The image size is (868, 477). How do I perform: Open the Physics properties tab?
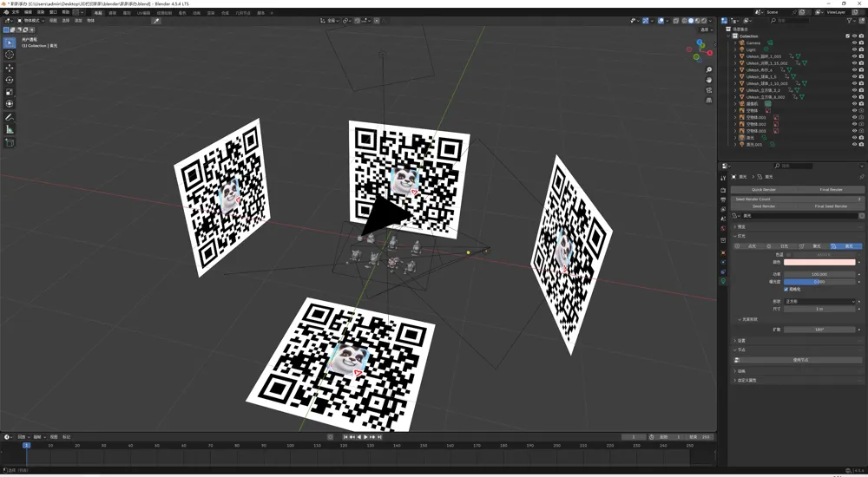click(x=723, y=262)
